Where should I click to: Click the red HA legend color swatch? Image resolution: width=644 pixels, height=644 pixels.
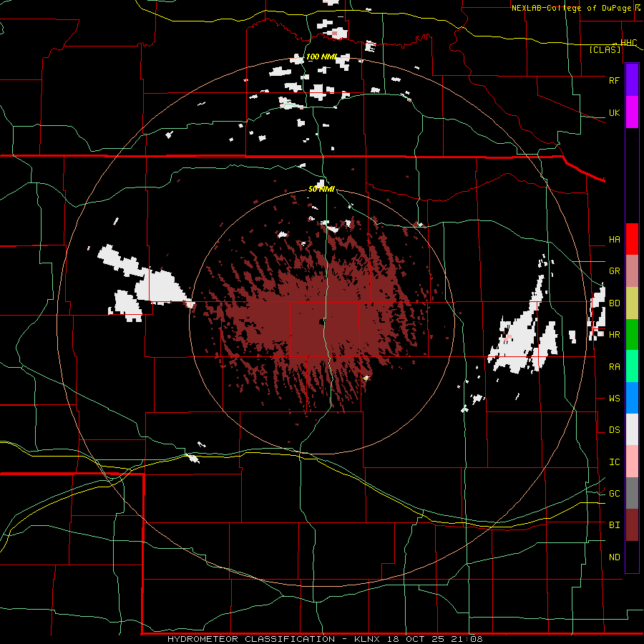coord(632,239)
